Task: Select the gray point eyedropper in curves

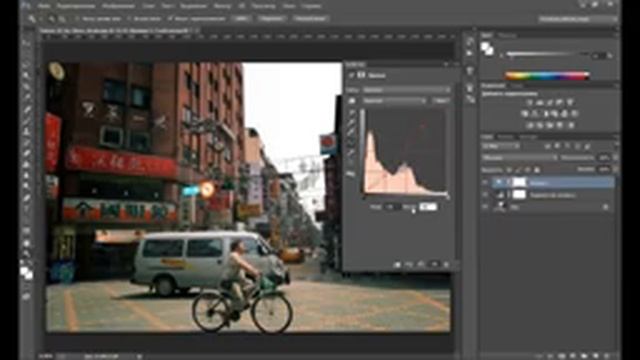Action: click(352, 122)
